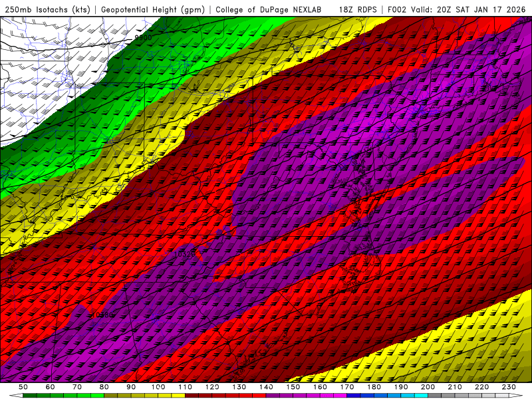Click the bright magenta swatch ending at 170
The width and height of the screenshot is (532, 399).
tap(340, 396)
